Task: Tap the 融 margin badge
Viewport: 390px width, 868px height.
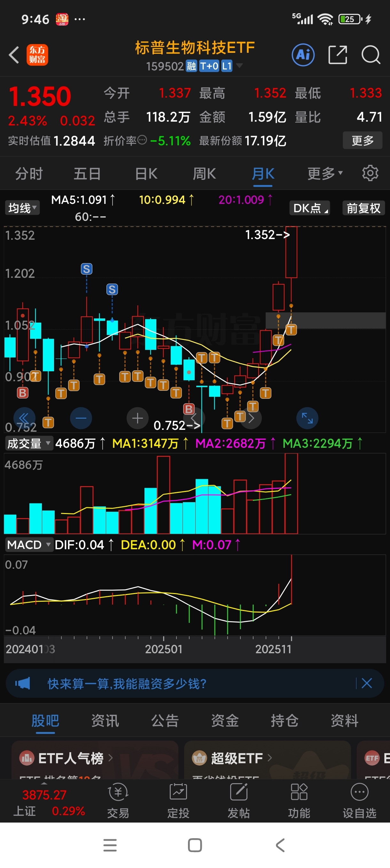Action: [x=191, y=66]
